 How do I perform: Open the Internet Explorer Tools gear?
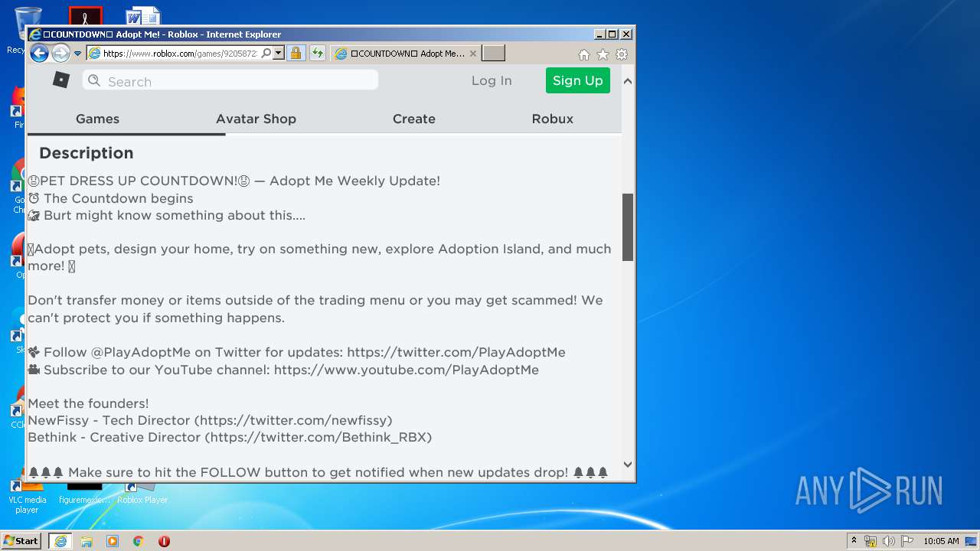[622, 54]
